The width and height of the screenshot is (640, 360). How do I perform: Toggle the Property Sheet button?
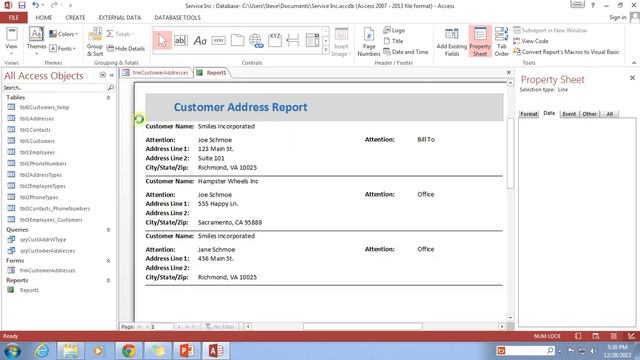click(x=480, y=42)
